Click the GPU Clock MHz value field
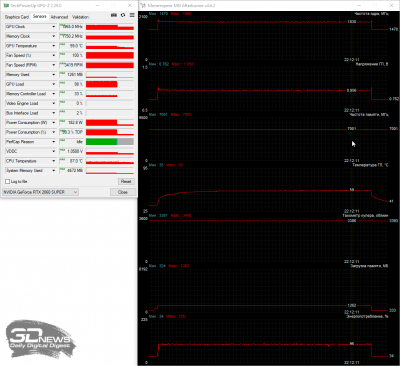The height and width of the screenshot is (366, 400). coord(71,27)
